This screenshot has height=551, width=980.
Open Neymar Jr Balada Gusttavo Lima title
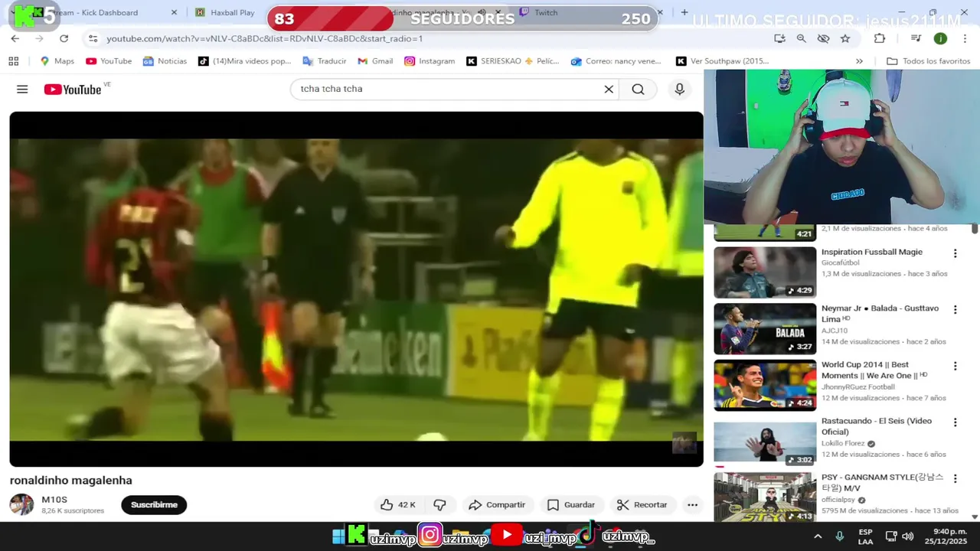[880, 313]
